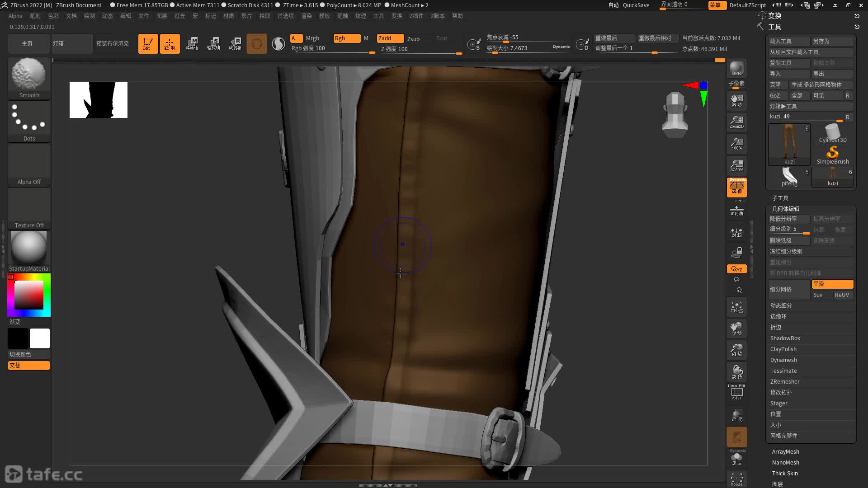Toggle the Gizmo 3D round icon
Viewport: 868px width, 488px height.
[257, 44]
